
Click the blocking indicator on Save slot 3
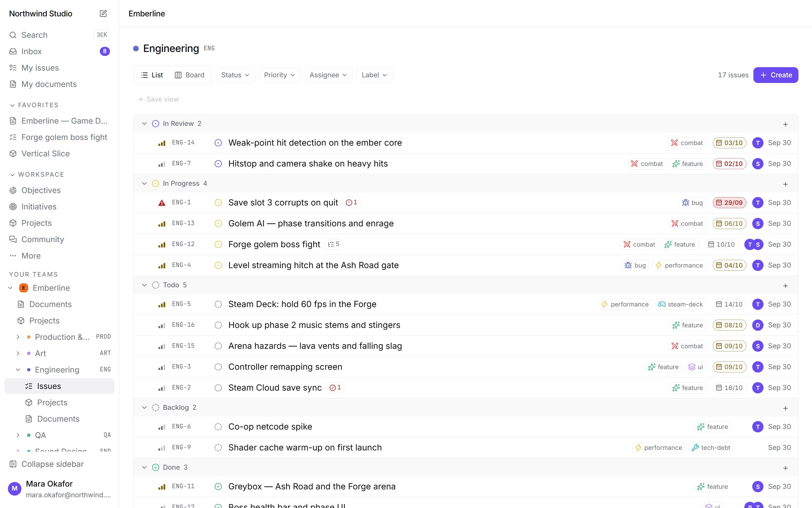pos(351,203)
